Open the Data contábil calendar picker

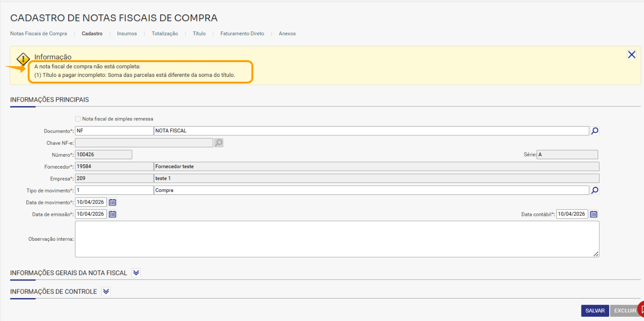[593, 214]
